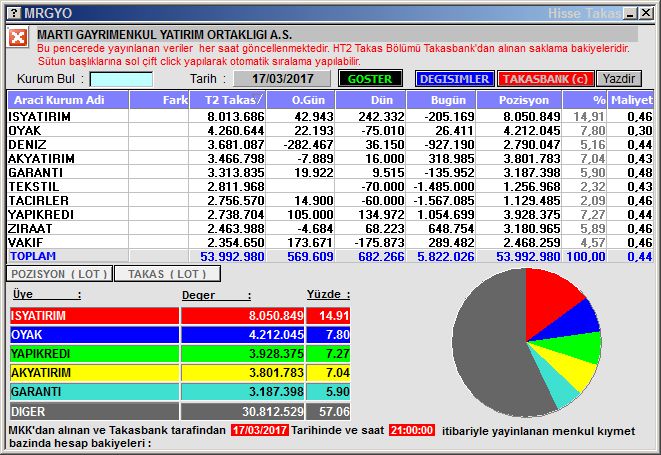
Task: Click T2 Takas value 8.013.686
Action: 236,116
